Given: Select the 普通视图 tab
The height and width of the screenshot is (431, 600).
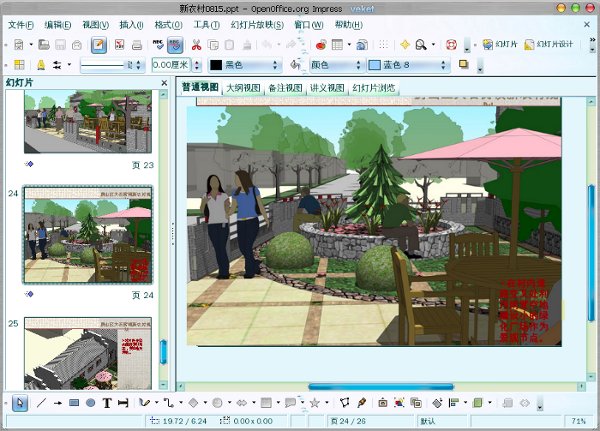Looking at the screenshot, I should [200, 88].
